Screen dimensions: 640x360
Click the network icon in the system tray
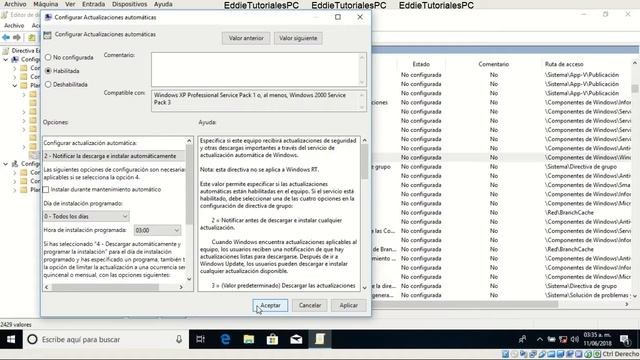(x=563, y=339)
